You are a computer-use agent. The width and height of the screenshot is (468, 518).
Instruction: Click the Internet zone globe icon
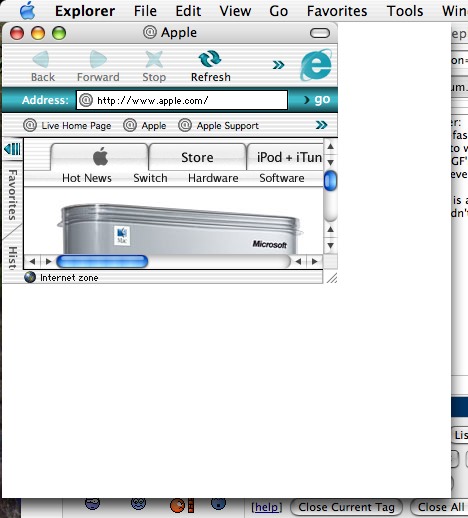pyautogui.click(x=30, y=277)
